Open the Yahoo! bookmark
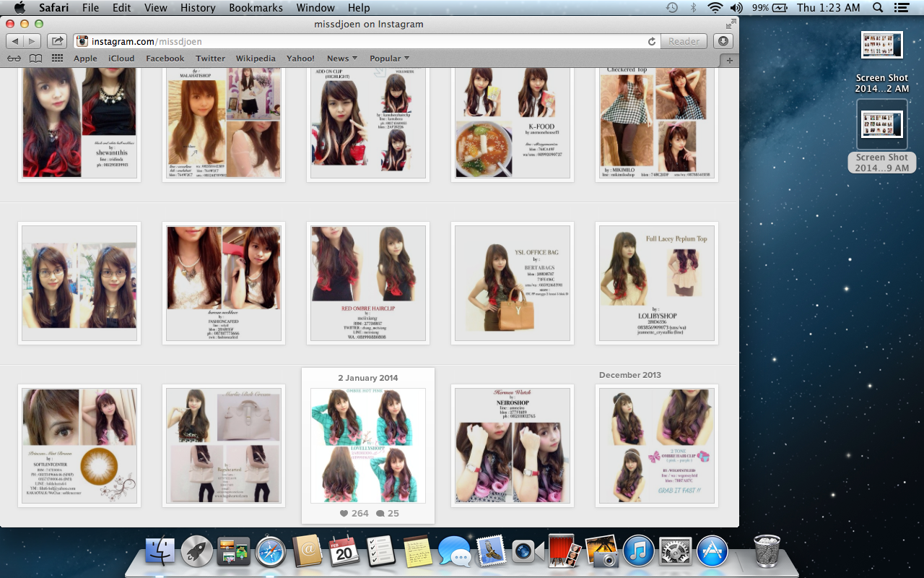The image size is (924, 578). [x=300, y=59]
